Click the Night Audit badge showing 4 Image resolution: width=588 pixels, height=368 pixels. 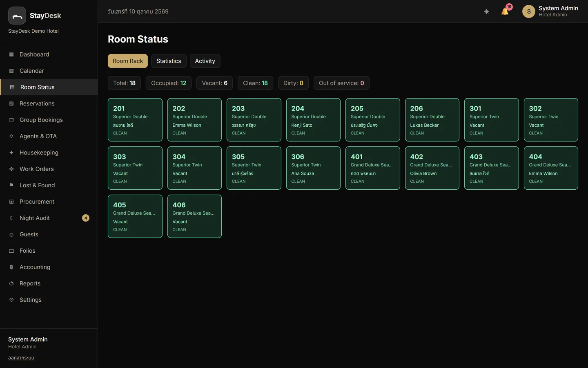point(86,218)
